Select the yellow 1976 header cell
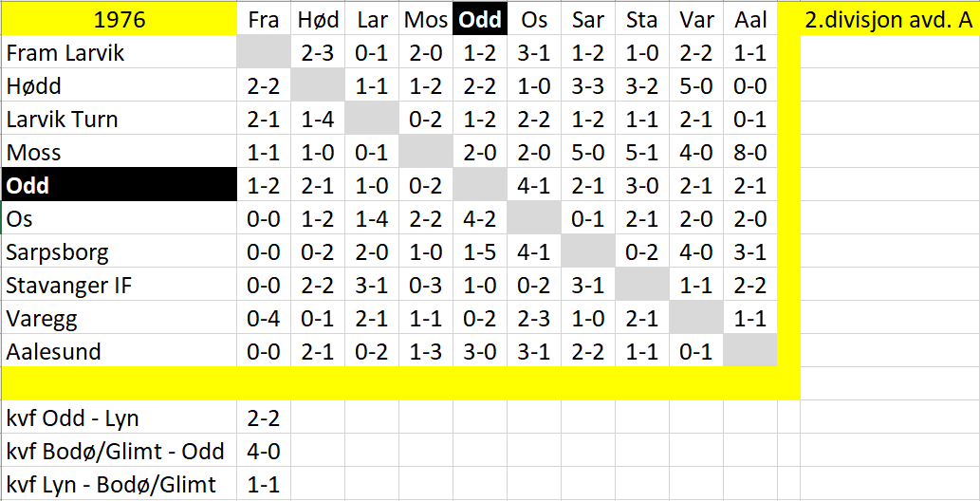980x501 pixels. [120, 19]
